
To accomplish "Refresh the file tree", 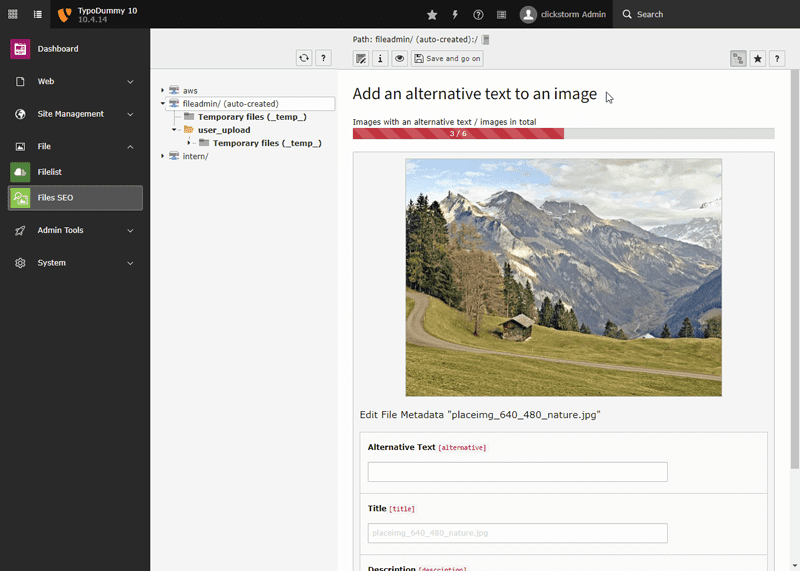I will [x=304, y=59].
